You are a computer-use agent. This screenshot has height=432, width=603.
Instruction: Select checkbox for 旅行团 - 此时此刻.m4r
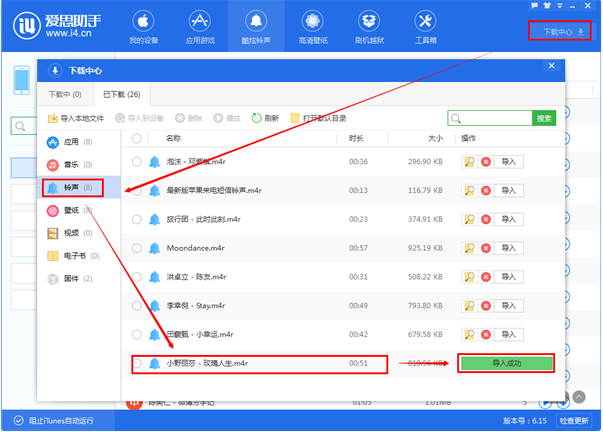137,219
